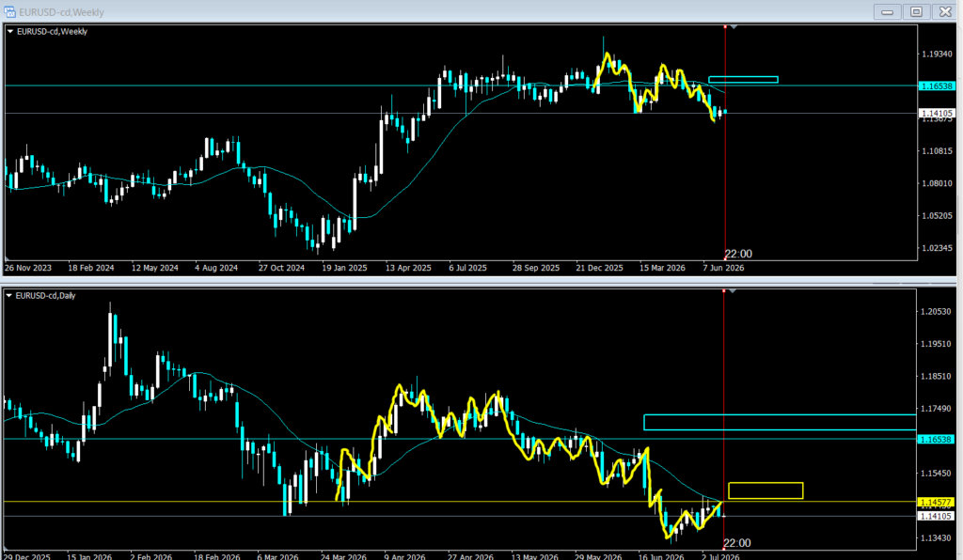Click the yellow 1.14577 price tag on Daily chart
The width and height of the screenshot is (963, 560).
pyautogui.click(x=936, y=503)
